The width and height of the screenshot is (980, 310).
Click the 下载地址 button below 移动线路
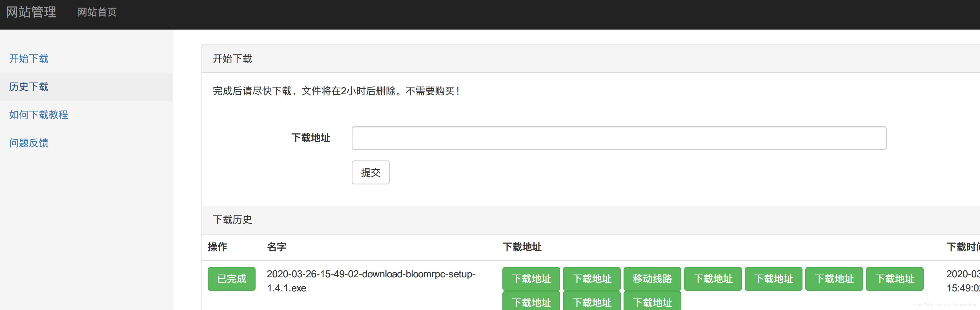click(x=652, y=302)
